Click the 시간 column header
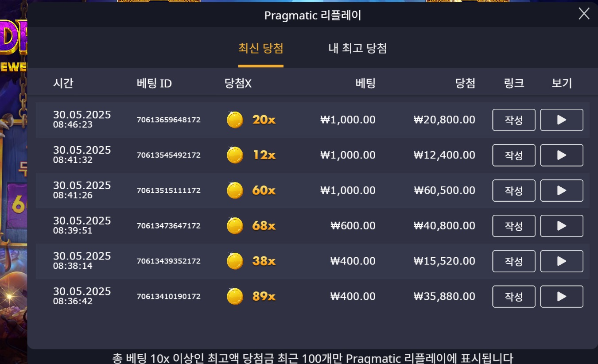Image resolution: width=598 pixels, height=364 pixels. [63, 83]
